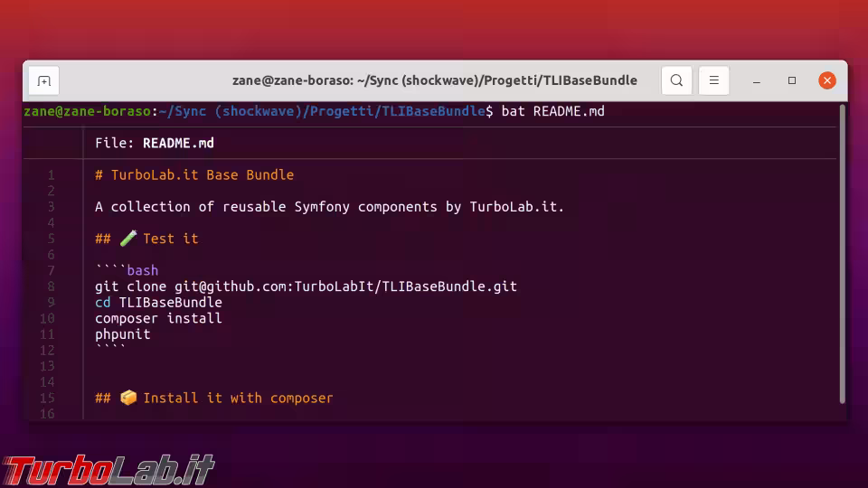The image size is (868, 488).
Task: Click the terminal search magnifier icon
Action: [x=676, y=80]
